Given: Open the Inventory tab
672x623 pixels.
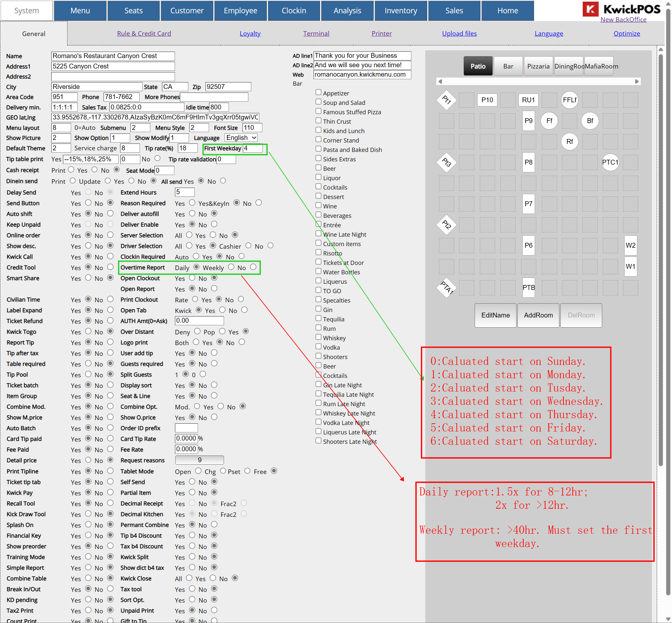Looking at the screenshot, I should point(401,11).
